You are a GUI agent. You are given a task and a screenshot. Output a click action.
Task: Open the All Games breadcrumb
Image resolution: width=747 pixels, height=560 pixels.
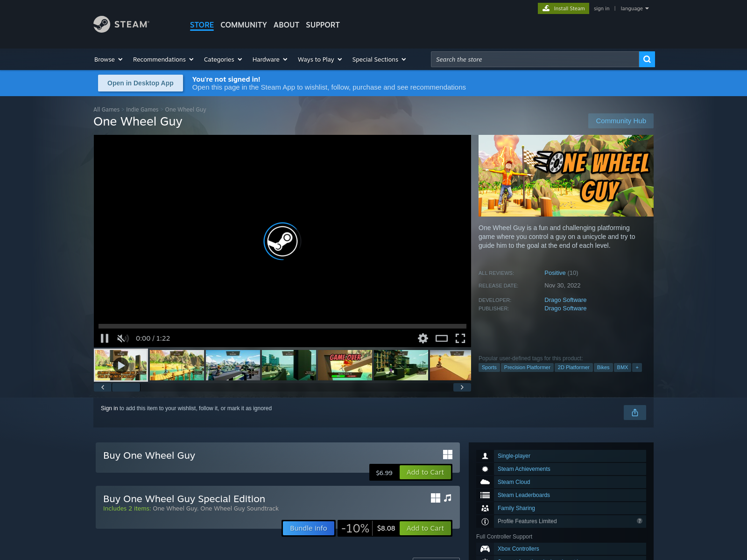pyautogui.click(x=106, y=110)
